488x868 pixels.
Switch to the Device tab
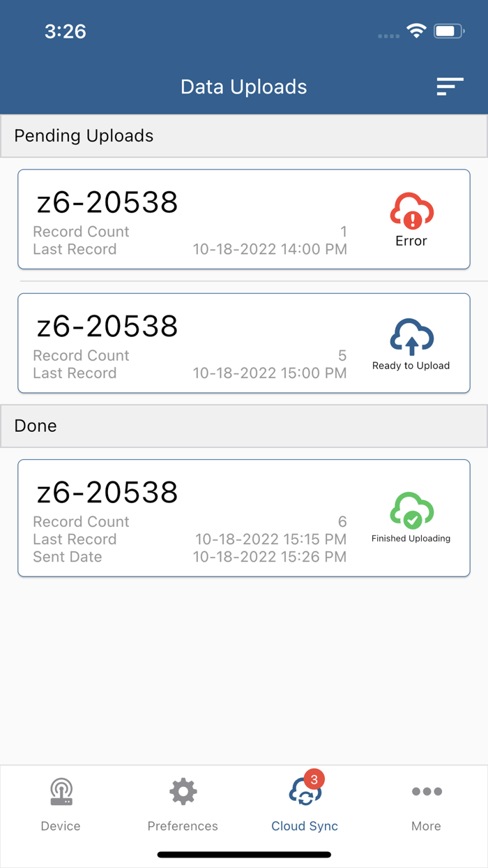(61, 806)
